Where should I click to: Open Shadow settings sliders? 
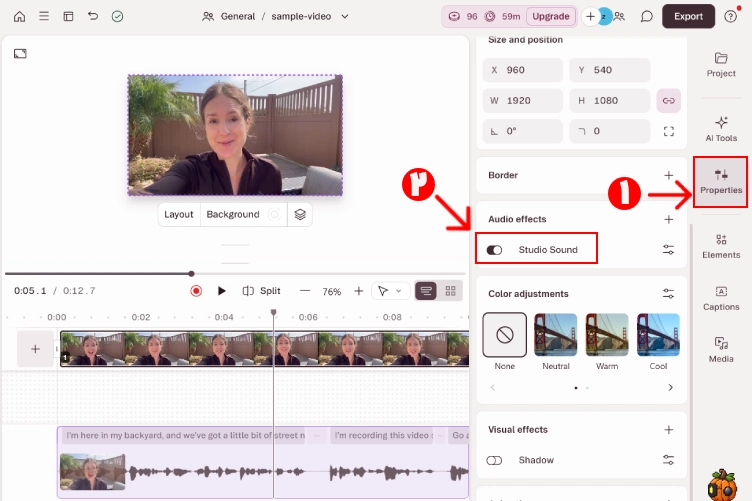[669, 460]
